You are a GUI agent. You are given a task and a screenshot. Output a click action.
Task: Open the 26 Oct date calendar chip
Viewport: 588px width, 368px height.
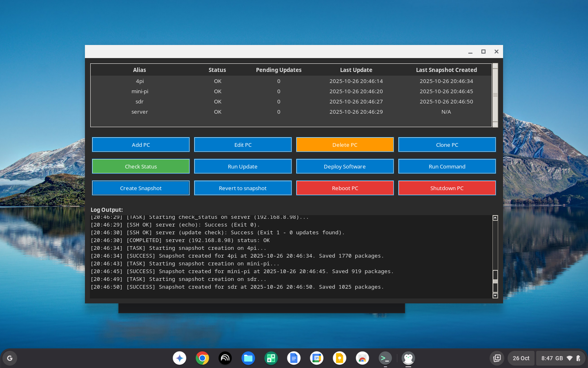click(521, 358)
